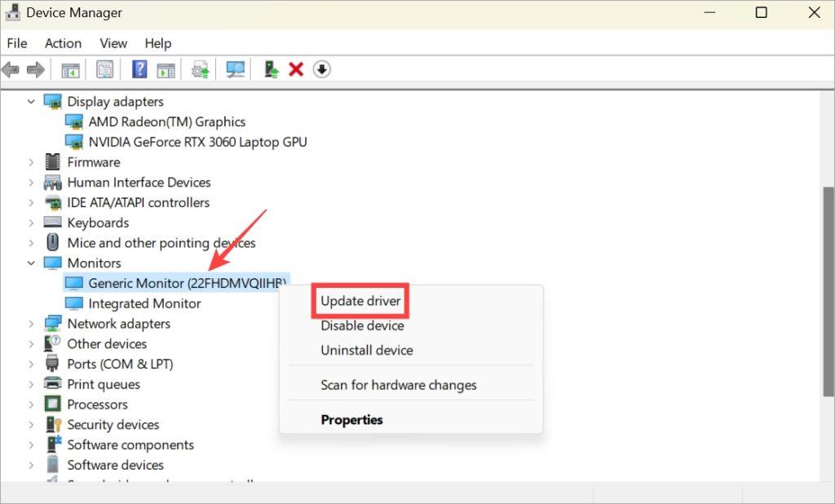This screenshot has height=504, width=835.
Task: Click the Other devices question-mark icon
Action: [53, 343]
